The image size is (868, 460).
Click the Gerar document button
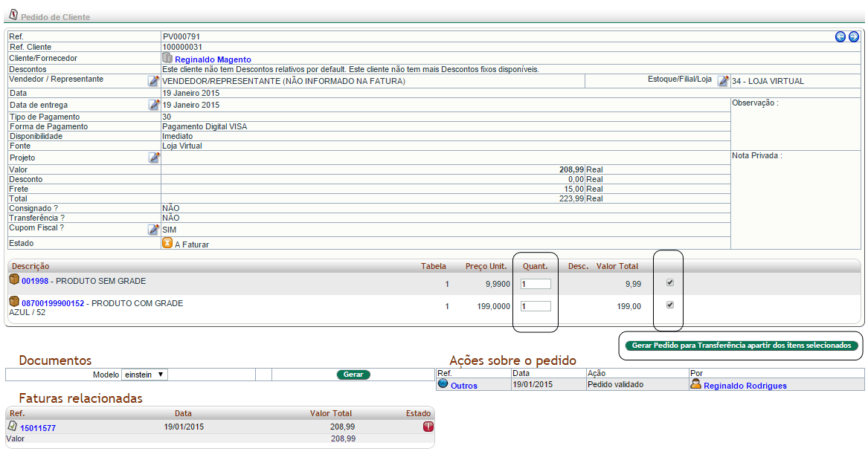pyautogui.click(x=353, y=375)
